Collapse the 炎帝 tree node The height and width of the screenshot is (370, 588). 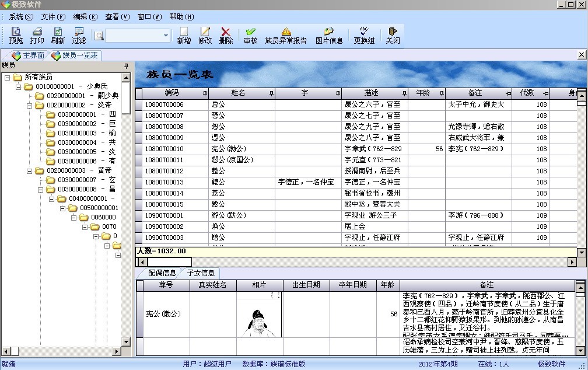pos(30,106)
